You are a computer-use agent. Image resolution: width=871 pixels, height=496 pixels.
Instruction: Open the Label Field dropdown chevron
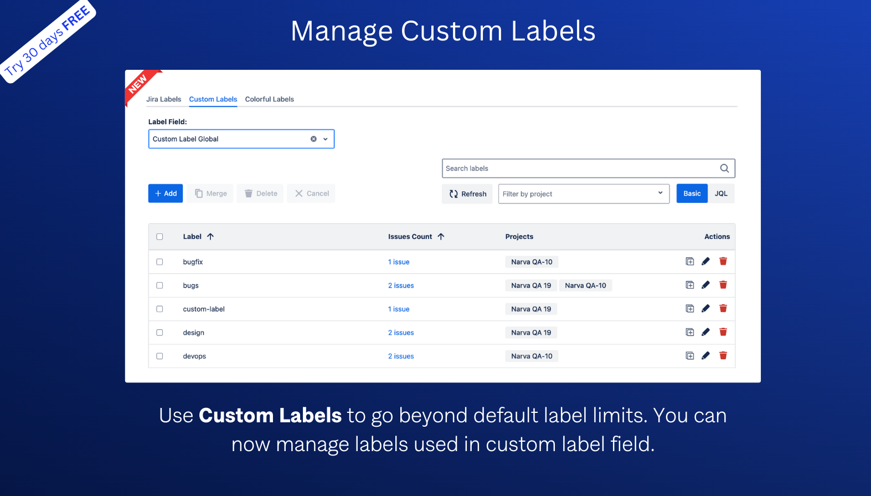pos(325,139)
